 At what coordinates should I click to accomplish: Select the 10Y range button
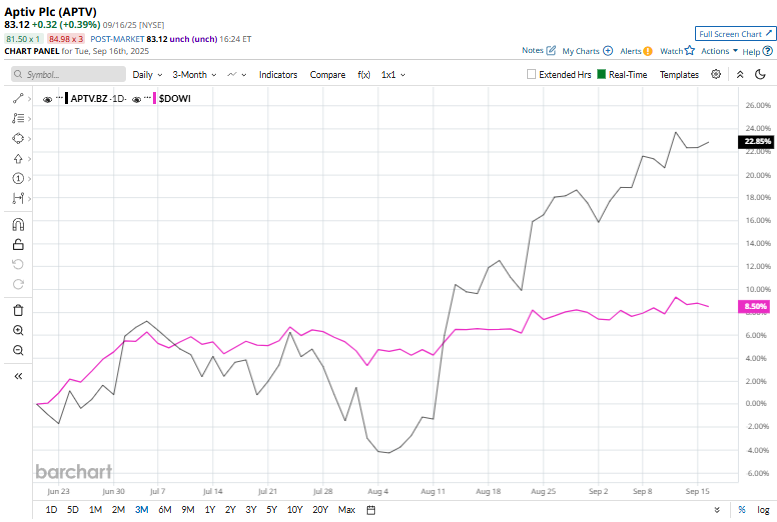pos(295,510)
